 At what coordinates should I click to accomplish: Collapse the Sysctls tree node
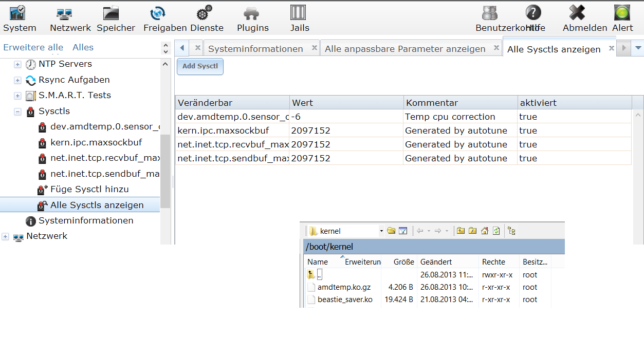point(17,111)
